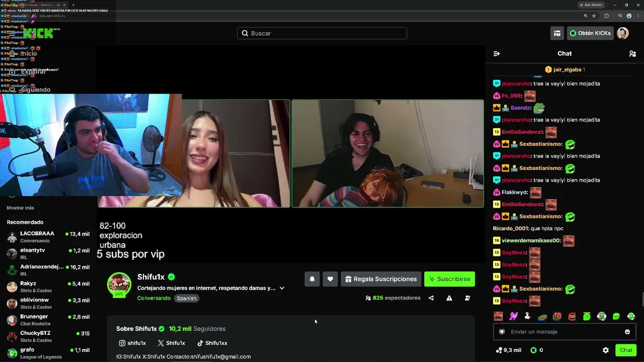Open chat settings gear
The height and width of the screenshot is (362, 644).
coord(606,350)
